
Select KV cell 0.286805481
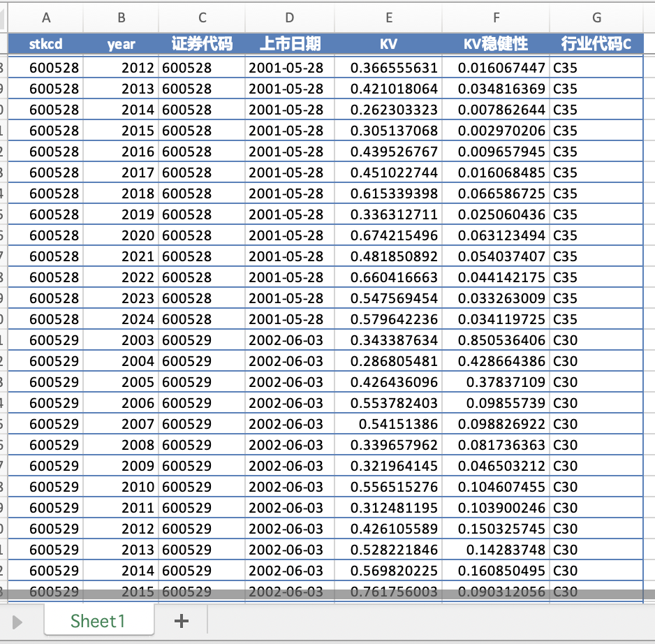[x=388, y=360]
